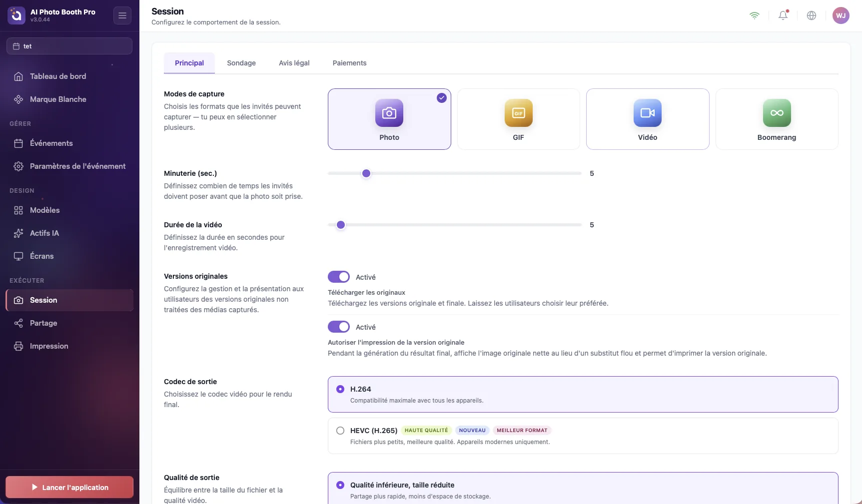Switch to the Sondage tab
This screenshot has width=862, height=504.
241,63
